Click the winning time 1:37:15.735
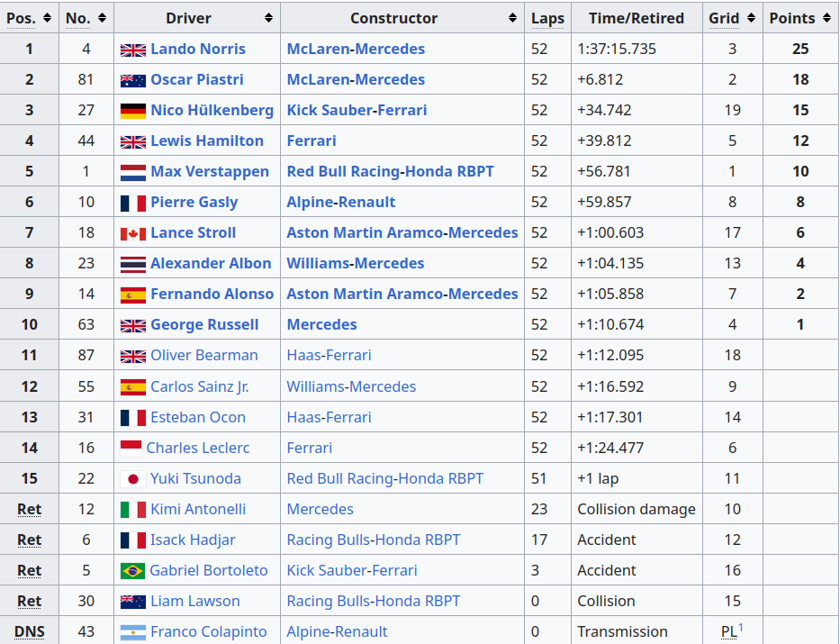The width and height of the screenshot is (840, 644). [x=617, y=49]
